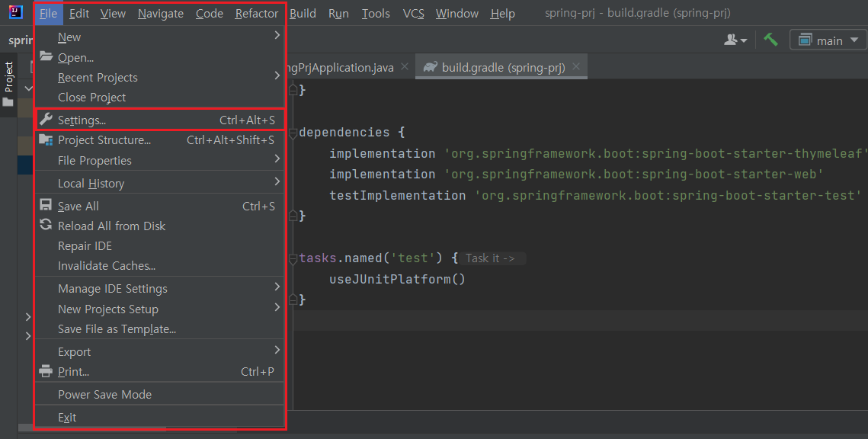This screenshot has height=439, width=868.
Task: Expand the Manage IDE Settings submenu arrow
Action: pos(277,287)
